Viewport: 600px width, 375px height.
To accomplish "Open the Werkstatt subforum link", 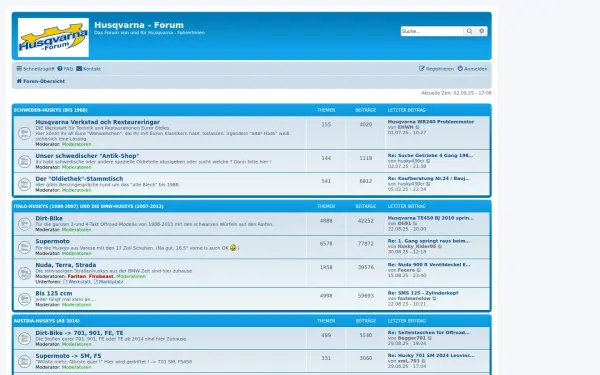I will point(77,282).
